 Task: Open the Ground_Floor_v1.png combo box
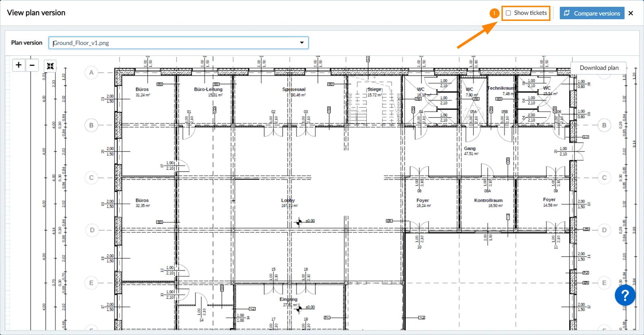pos(178,43)
